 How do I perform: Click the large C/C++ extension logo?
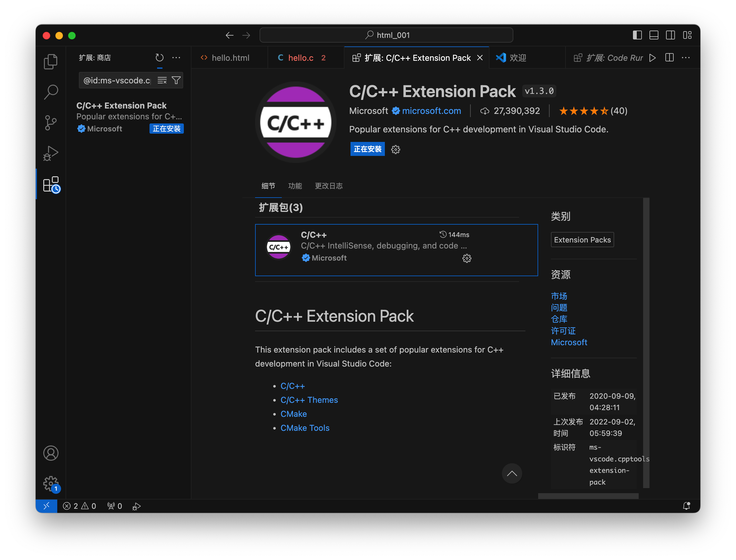(x=295, y=122)
